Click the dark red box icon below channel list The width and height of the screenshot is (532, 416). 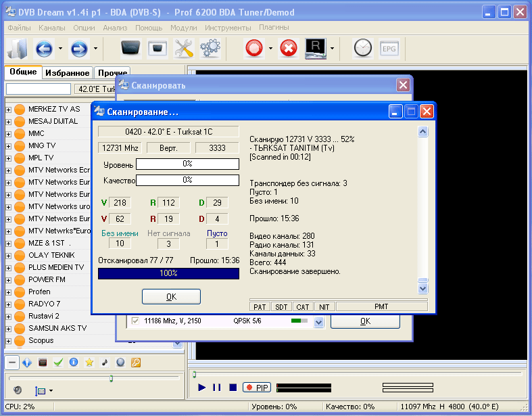click(43, 363)
